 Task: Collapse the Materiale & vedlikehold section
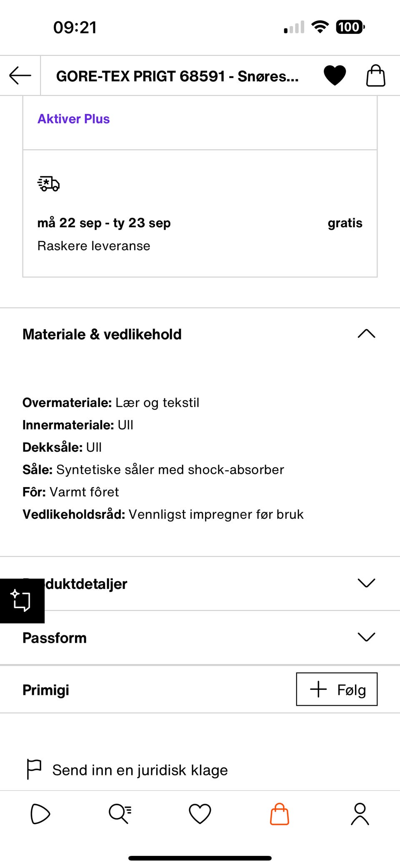pos(366,333)
